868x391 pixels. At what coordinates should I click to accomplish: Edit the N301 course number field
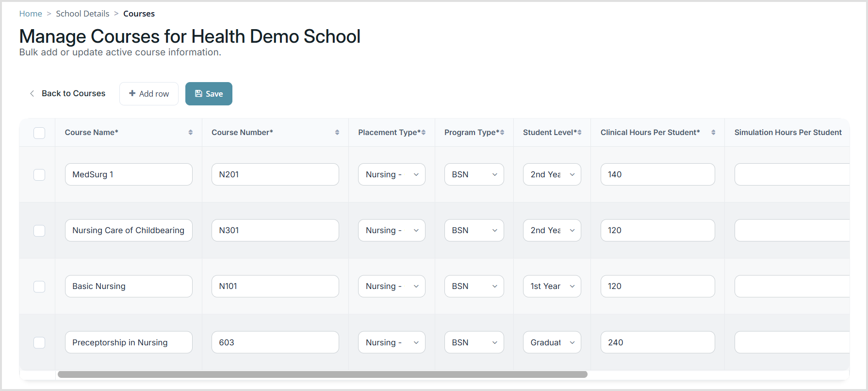pyautogui.click(x=275, y=230)
